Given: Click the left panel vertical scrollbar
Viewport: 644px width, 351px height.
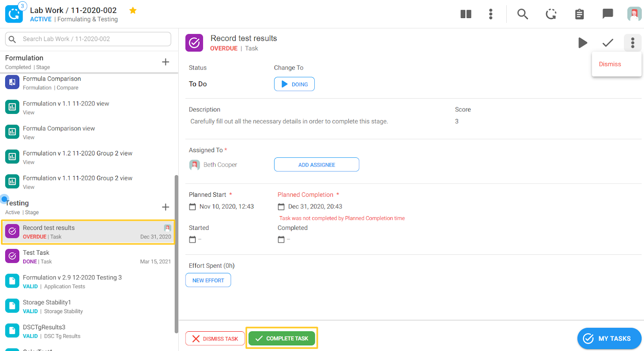Looking at the screenshot, I should tap(176, 254).
